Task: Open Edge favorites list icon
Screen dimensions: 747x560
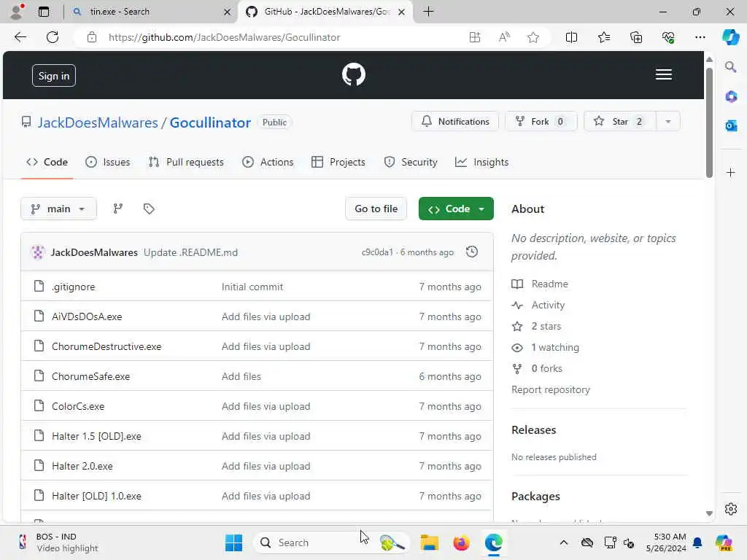Action: point(603,37)
